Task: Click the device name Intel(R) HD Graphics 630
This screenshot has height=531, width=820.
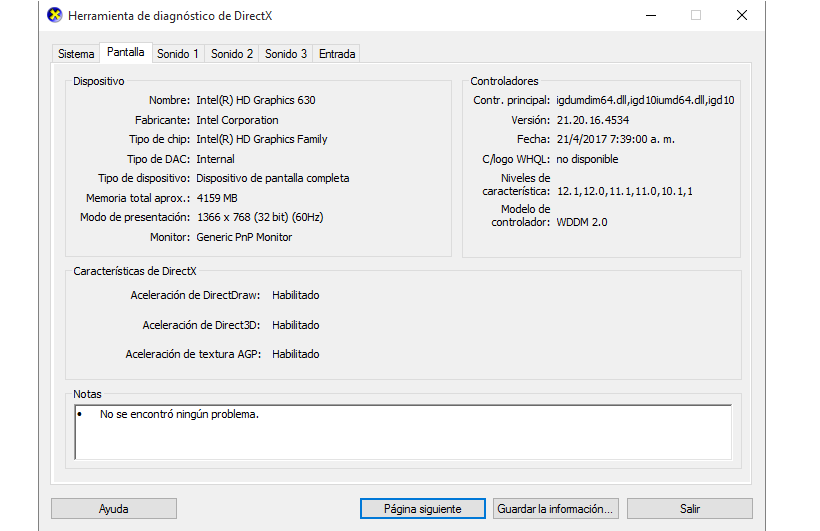Action: click(256, 100)
